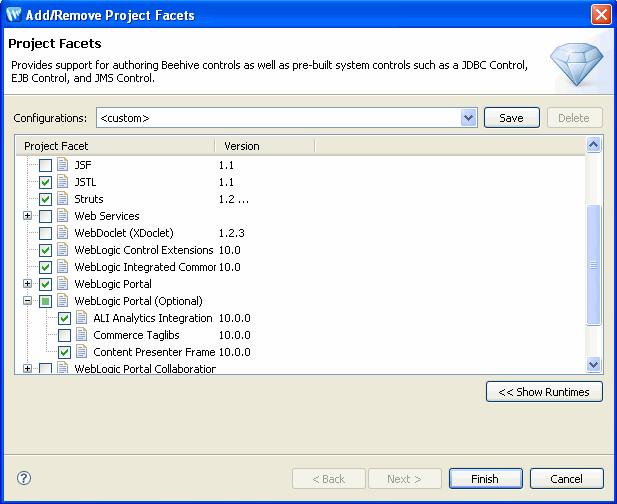The width and height of the screenshot is (617, 504).
Task: Click the Web Services facet document icon
Action: tap(62, 215)
